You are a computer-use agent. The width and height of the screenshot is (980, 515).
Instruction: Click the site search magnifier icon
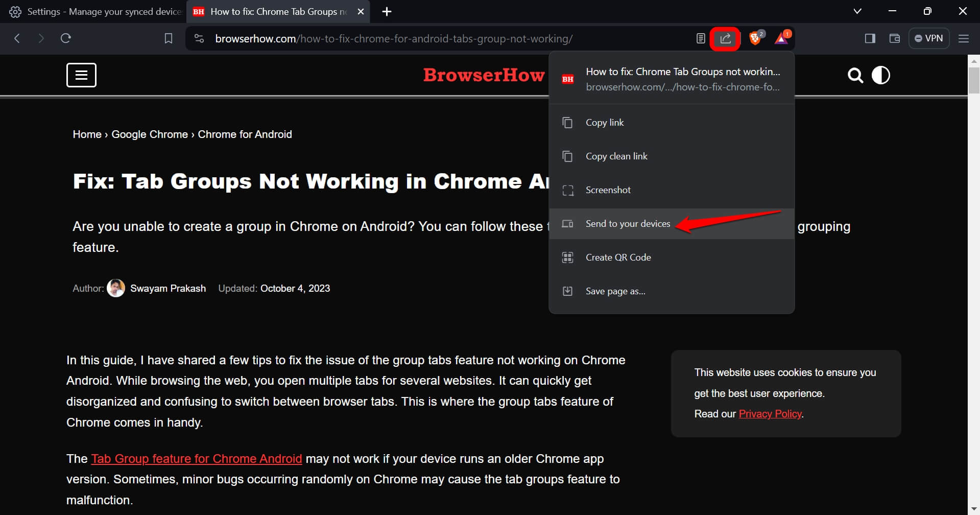click(855, 76)
